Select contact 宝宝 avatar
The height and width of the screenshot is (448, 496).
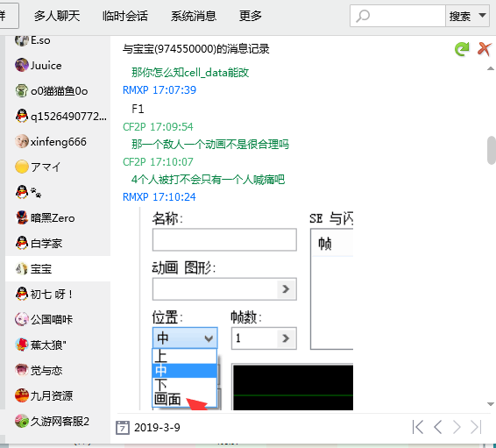click(x=22, y=268)
